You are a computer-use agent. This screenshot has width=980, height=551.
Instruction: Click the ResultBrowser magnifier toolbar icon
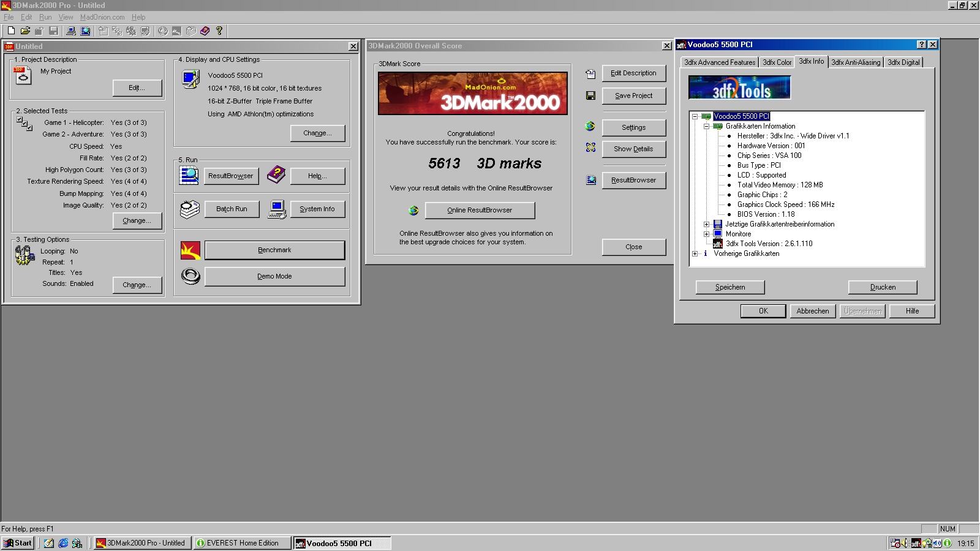click(85, 31)
